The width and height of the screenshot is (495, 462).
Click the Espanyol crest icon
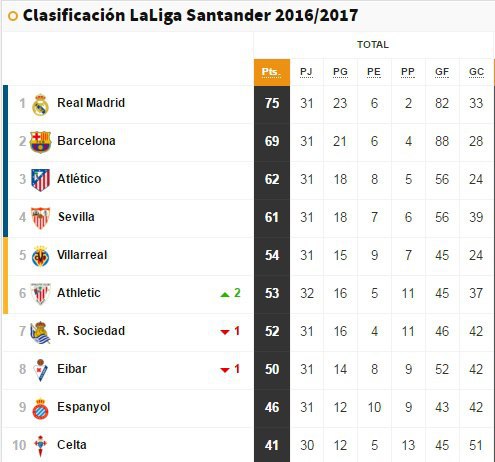click(x=40, y=409)
